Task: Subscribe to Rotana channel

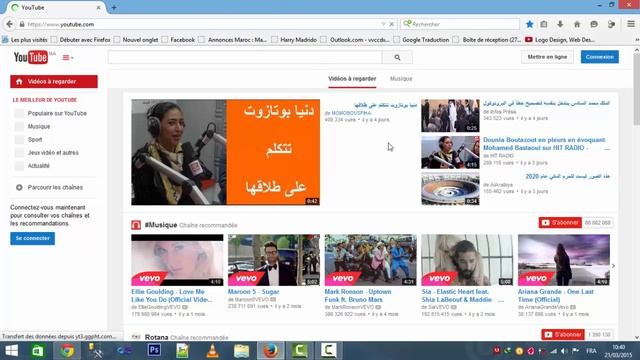Action: pos(563,335)
